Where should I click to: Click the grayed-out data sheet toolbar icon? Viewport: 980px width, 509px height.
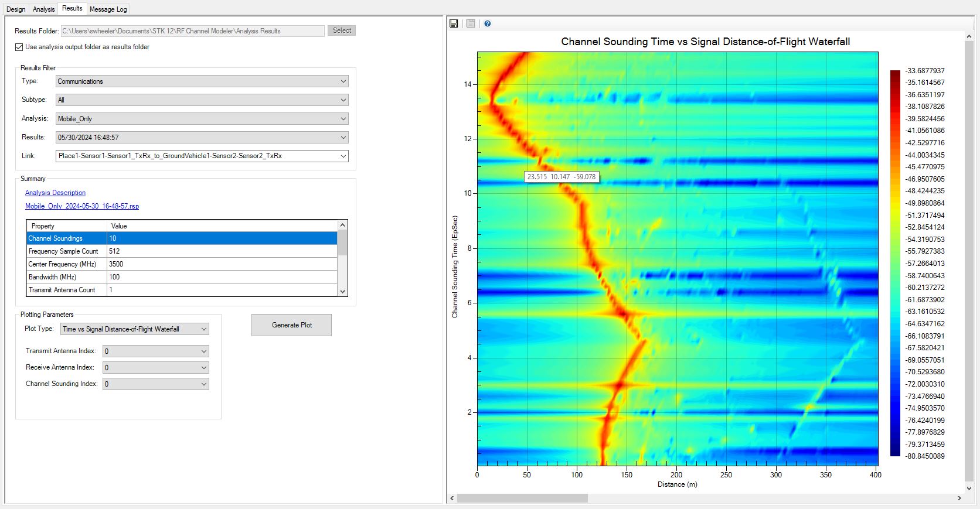[471, 23]
